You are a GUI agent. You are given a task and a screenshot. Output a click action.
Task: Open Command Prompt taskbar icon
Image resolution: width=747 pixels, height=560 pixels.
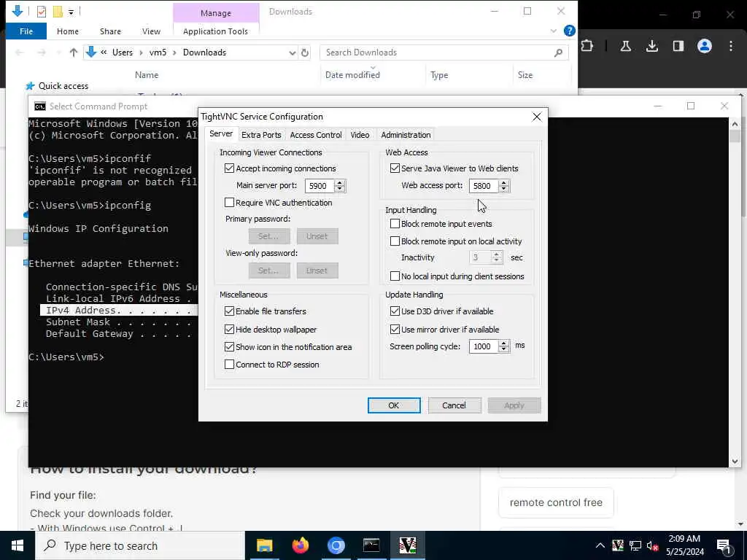371,545
